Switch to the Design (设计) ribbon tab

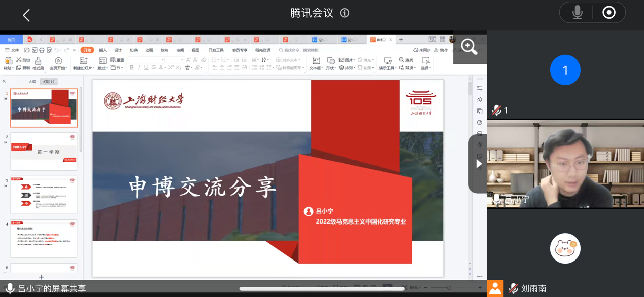[118, 50]
